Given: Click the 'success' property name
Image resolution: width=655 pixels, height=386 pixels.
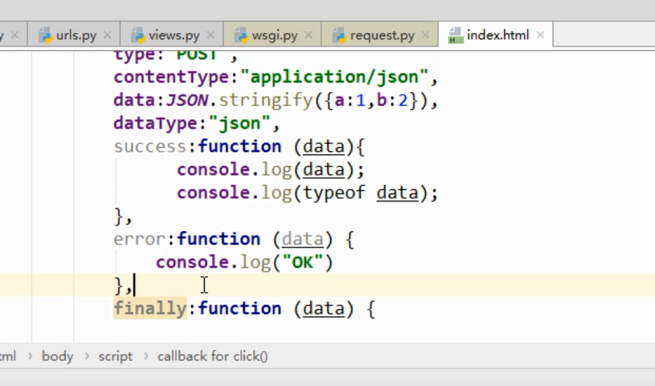Looking at the screenshot, I should pyautogui.click(x=150, y=147).
